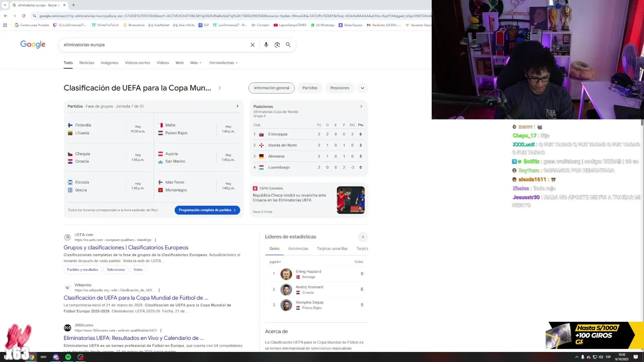Open the Chequia vs Croacia match

tap(107, 157)
